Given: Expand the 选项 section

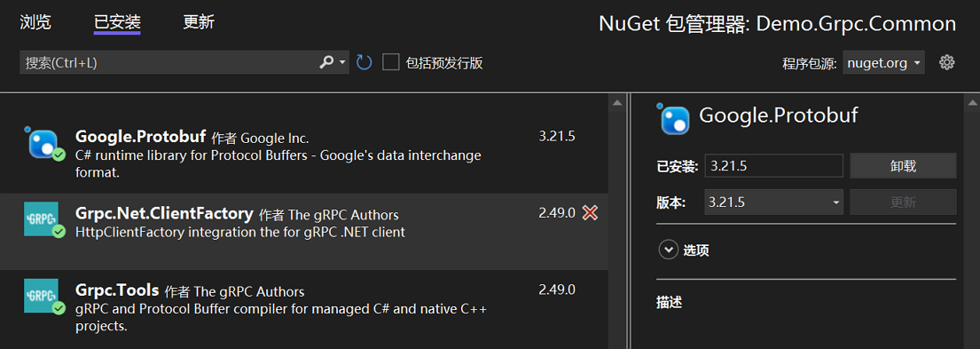Looking at the screenshot, I should (685, 250).
